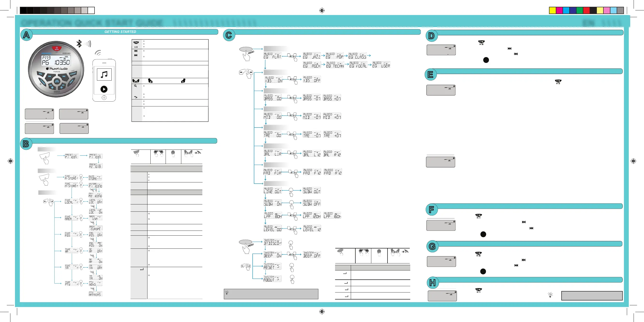Viewport: 644px width, 322px height.
Task: Click the AUDIO EQ USER display
Action: coord(381,65)
